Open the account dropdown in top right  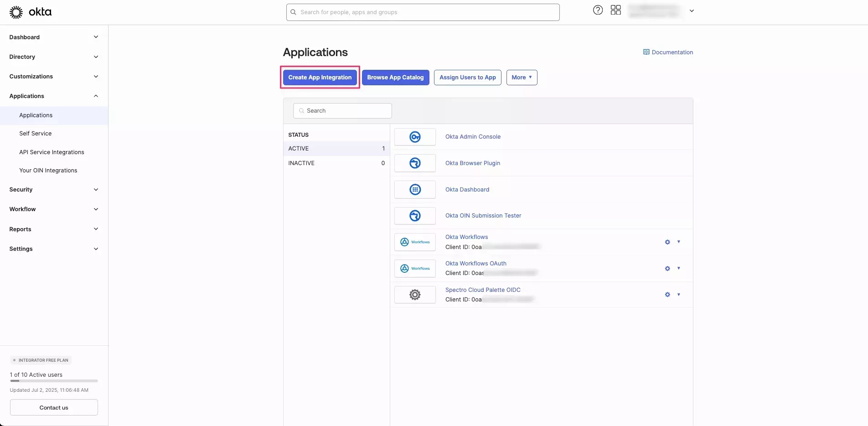692,10
